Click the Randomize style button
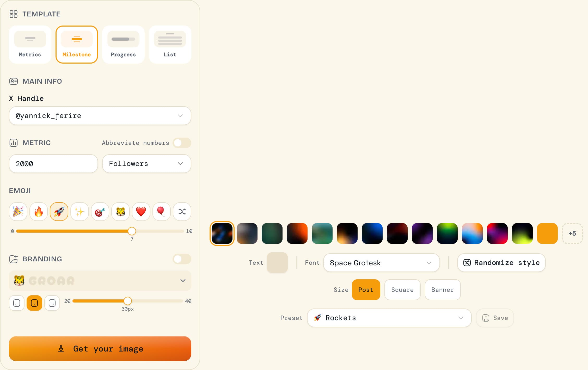 tap(501, 263)
